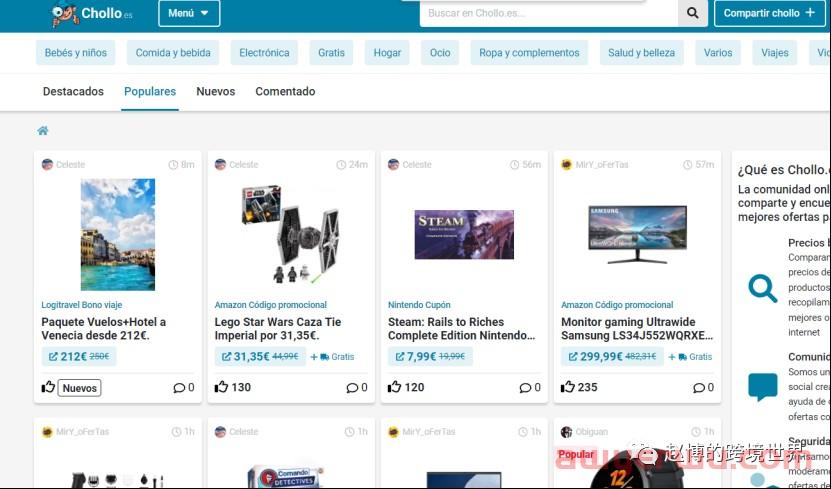This screenshot has height=489, width=831.
Task: Open Steam: Rails to Riches title
Action: (462, 328)
